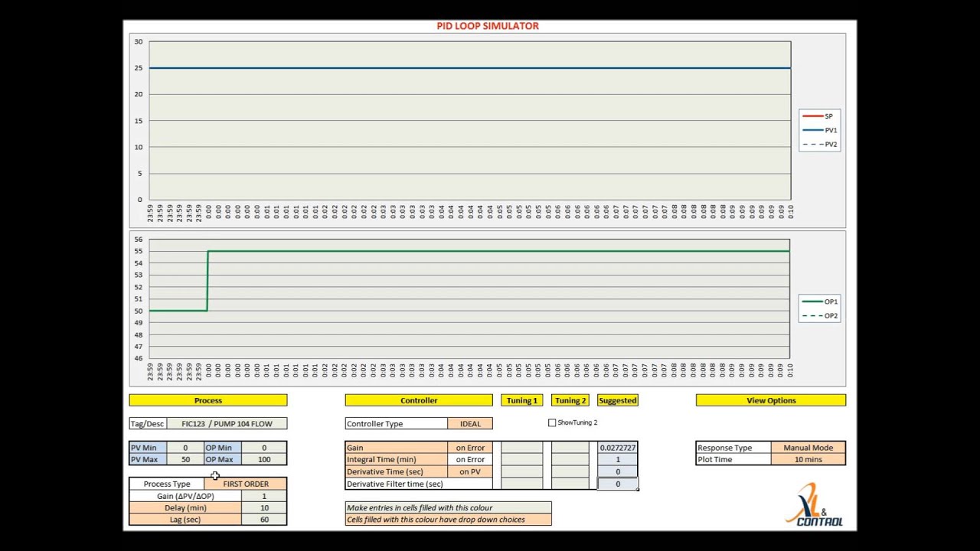
Task: Click the OP Max value 100 cell
Action: click(264, 459)
